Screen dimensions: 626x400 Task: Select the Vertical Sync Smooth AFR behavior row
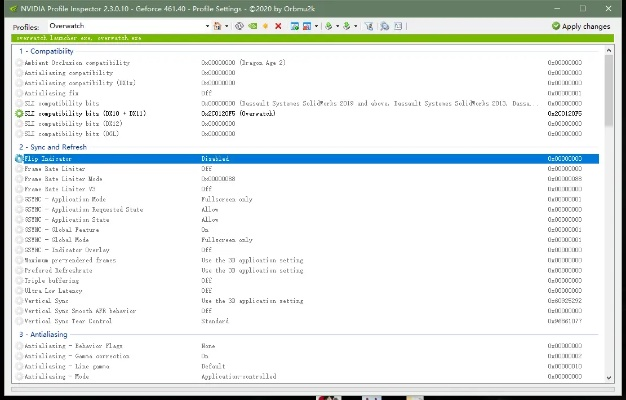click(x=307, y=311)
